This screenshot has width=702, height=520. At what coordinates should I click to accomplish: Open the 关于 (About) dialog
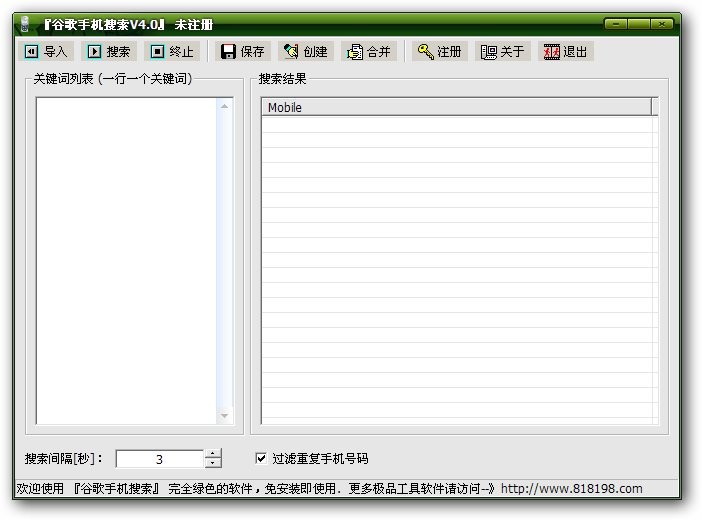(503, 52)
